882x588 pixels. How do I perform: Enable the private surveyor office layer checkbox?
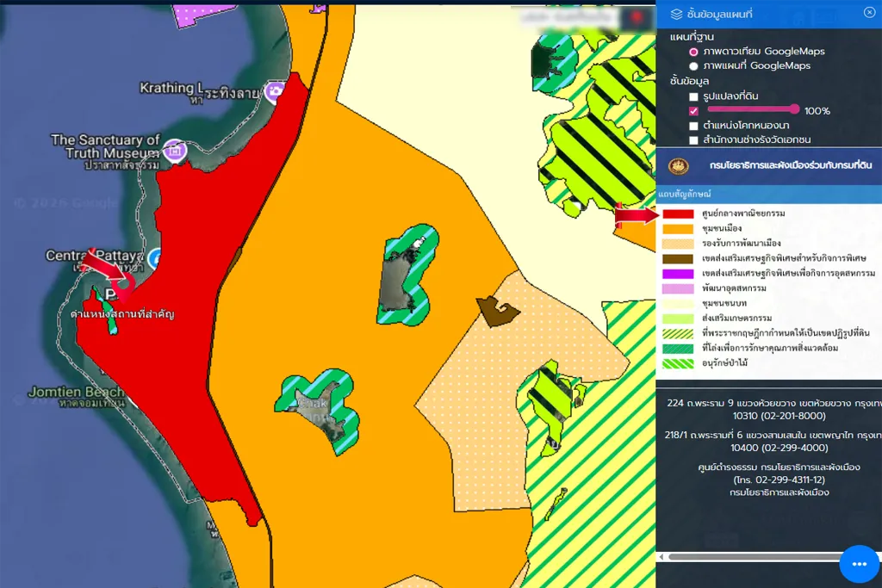click(693, 140)
